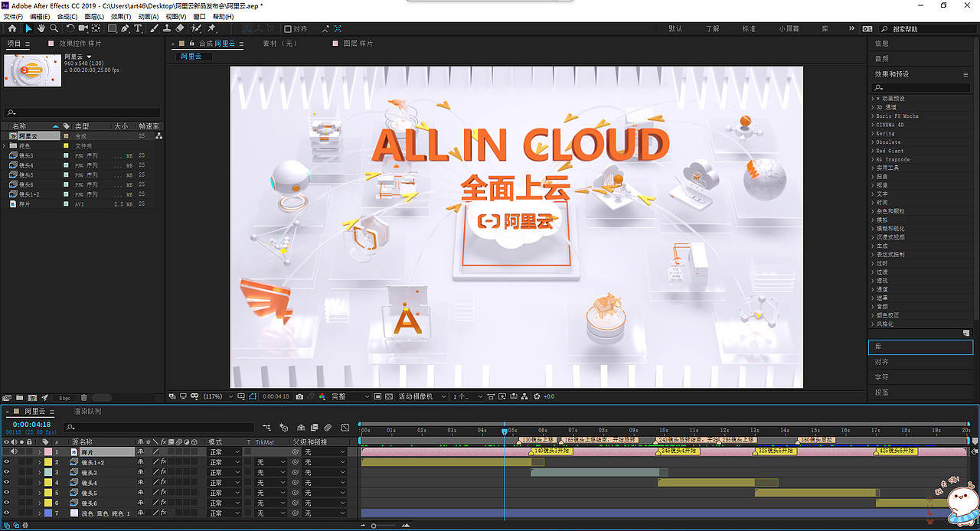The image size is (980, 531).
Task: Delete selected item with trash icon
Action: coord(83,397)
